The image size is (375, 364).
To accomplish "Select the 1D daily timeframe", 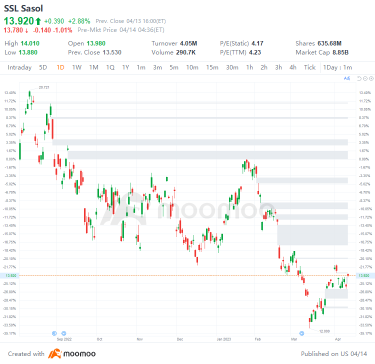I will [x=60, y=68].
